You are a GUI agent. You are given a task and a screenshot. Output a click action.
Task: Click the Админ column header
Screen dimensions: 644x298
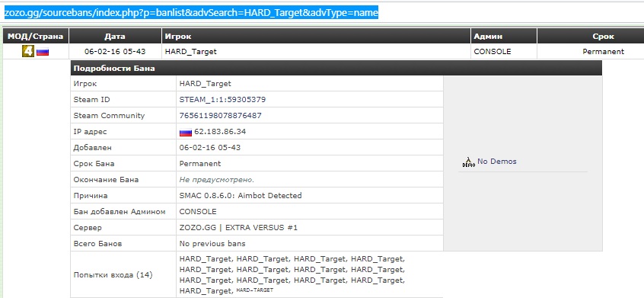pos(503,36)
